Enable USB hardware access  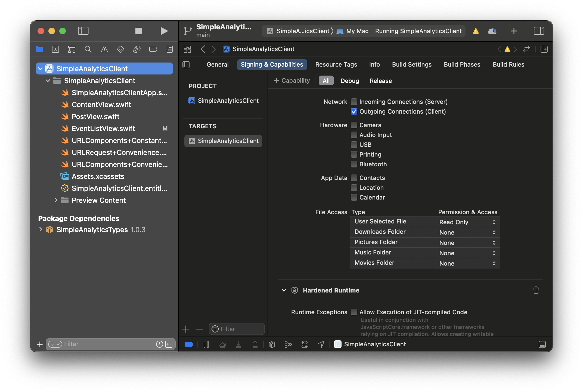(354, 145)
